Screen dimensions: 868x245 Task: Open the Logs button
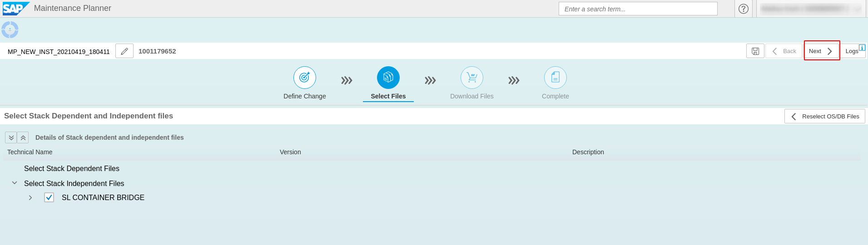(x=853, y=51)
